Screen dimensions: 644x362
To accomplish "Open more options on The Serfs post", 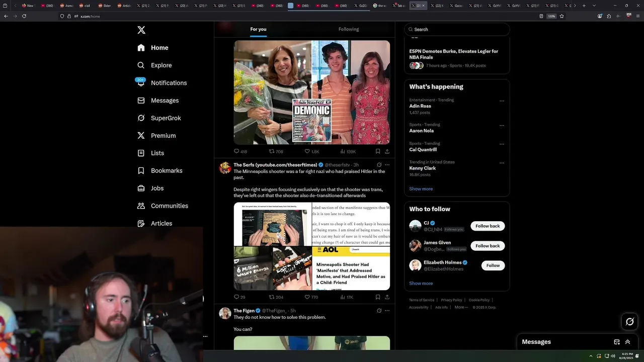I will pos(387,165).
